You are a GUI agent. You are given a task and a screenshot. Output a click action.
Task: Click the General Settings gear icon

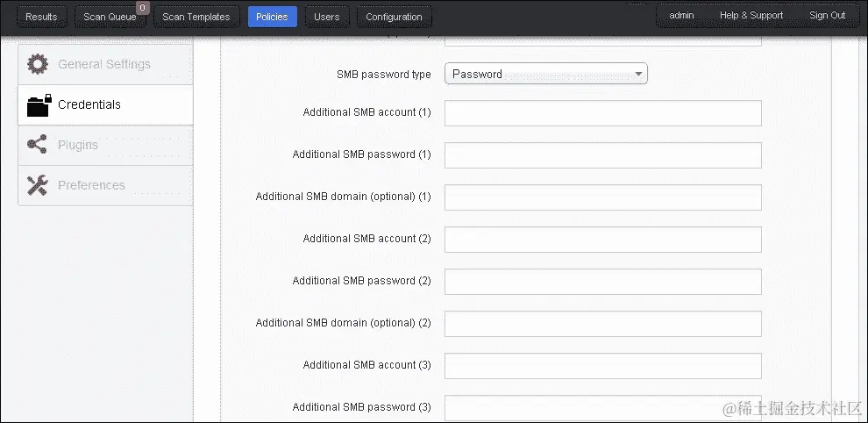(37, 64)
